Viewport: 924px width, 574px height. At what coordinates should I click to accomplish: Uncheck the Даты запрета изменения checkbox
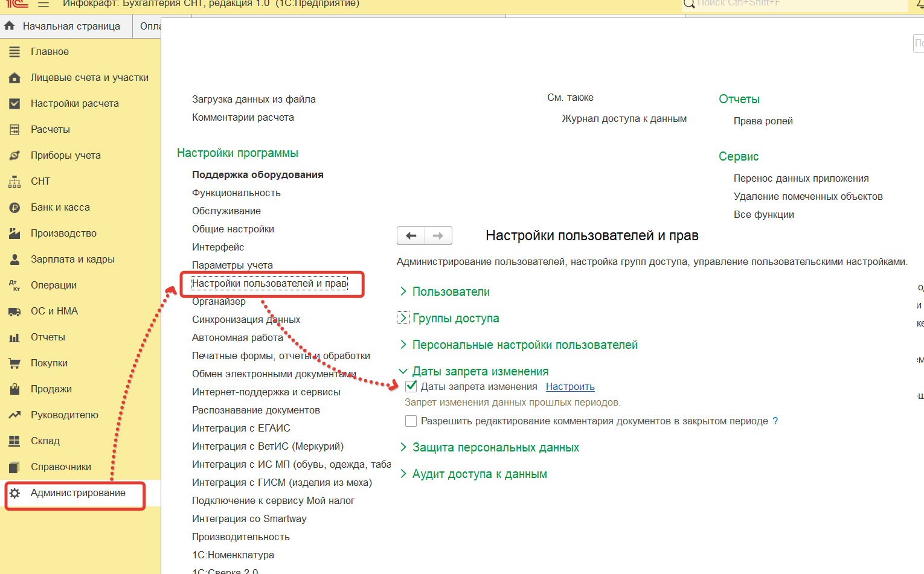click(x=411, y=386)
